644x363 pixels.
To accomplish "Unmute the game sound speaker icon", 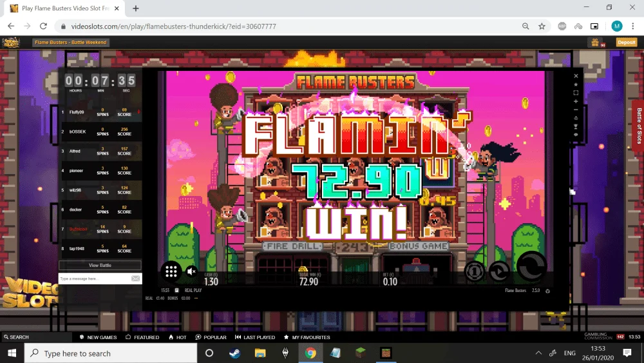I will [x=191, y=271].
